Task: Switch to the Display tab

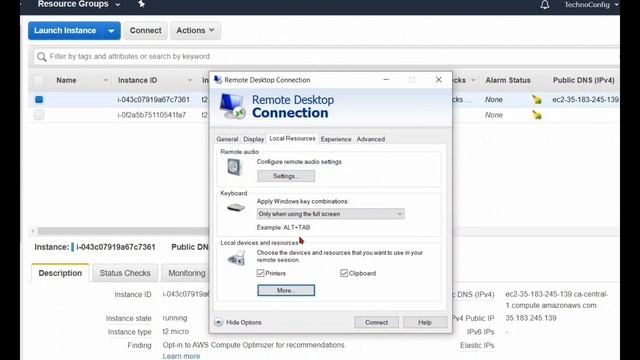Action: [x=253, y=139]
